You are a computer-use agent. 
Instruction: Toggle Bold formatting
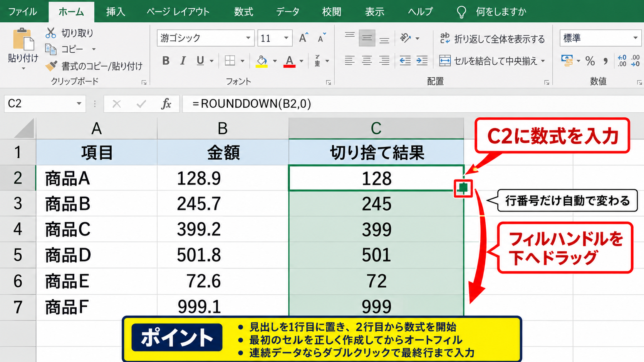(x=166, y=61)
